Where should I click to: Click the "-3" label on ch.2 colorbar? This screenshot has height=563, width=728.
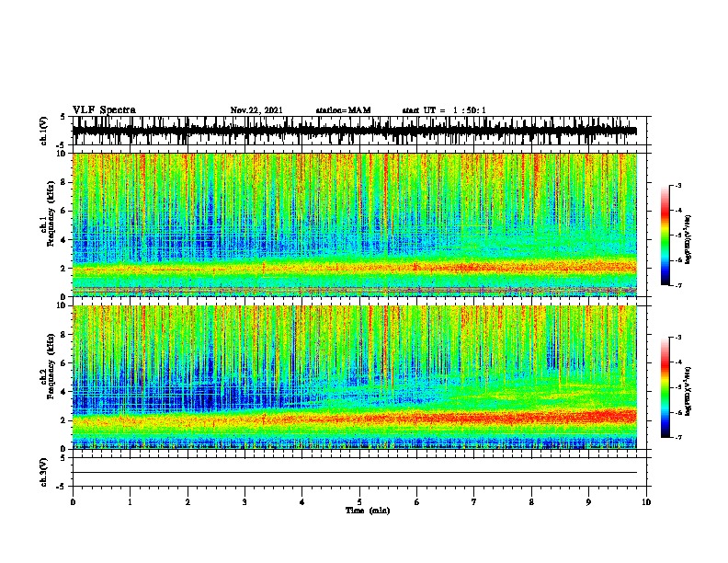click(678, 338)
